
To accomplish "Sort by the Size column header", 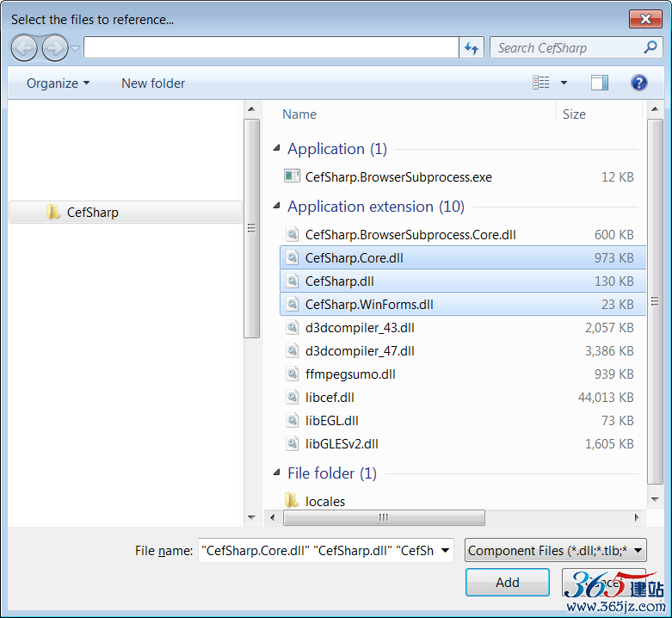I will coord(574,114).
